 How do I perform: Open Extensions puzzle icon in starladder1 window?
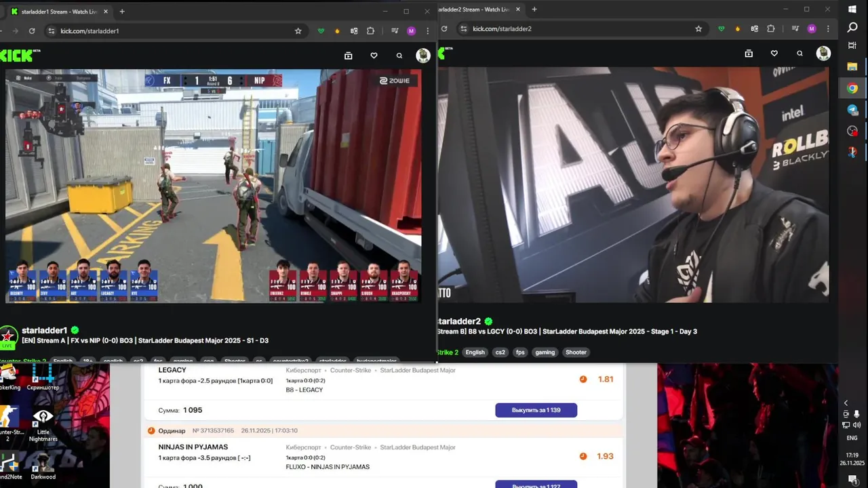coord(370,30)
